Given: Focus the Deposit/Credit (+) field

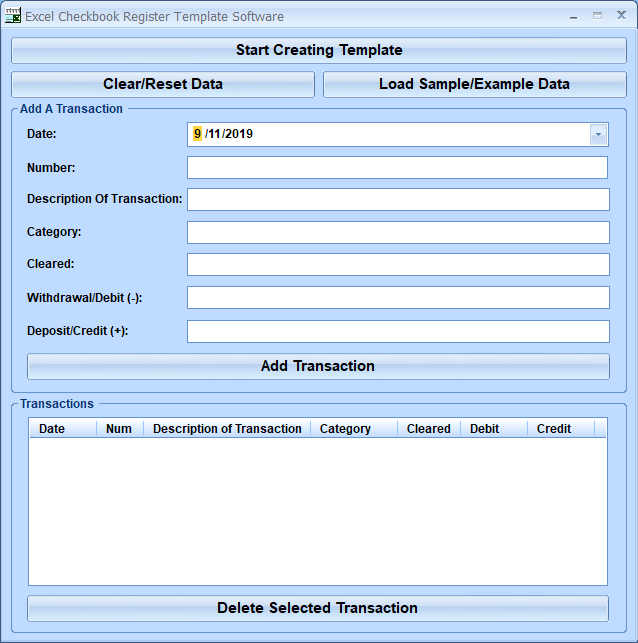Looking at the screenshot, I should [x=398, y=331].
